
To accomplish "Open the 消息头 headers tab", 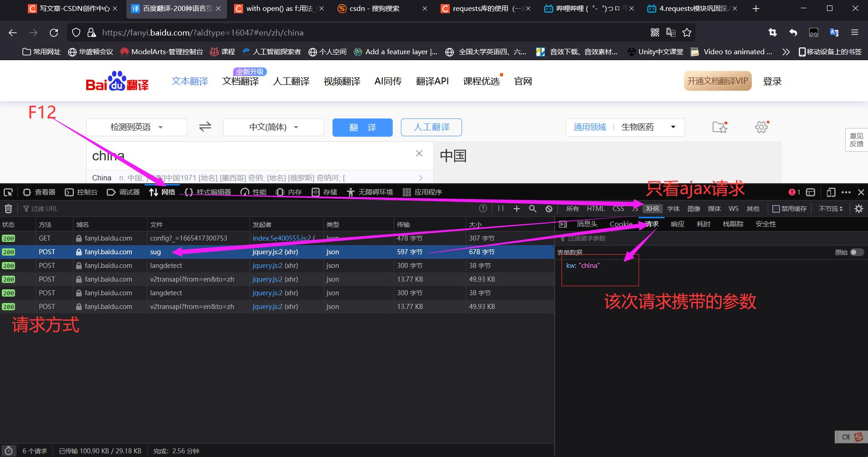I will (587, 224).
